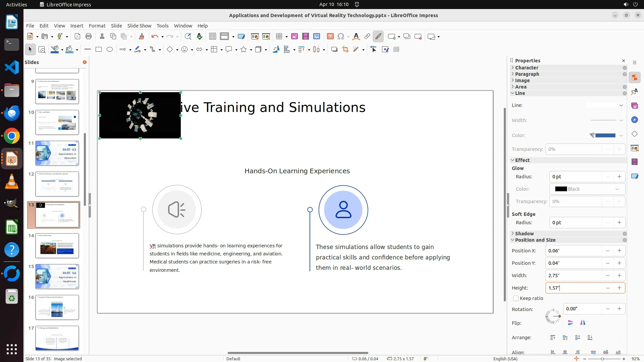This screenshot has width=644, height=362.
Task: Toggle the Keep ratio checkbox
Action: click(516, 298)
